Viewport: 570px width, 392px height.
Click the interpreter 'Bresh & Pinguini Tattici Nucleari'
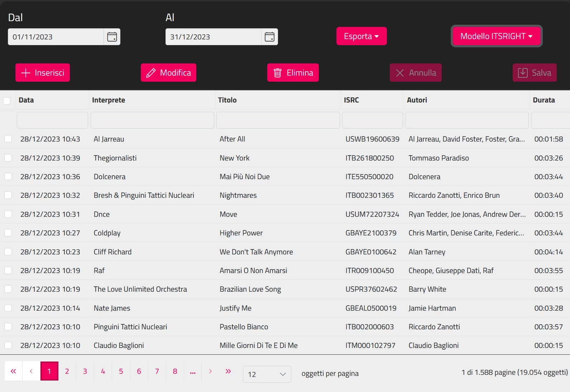[x=144, y=195]
